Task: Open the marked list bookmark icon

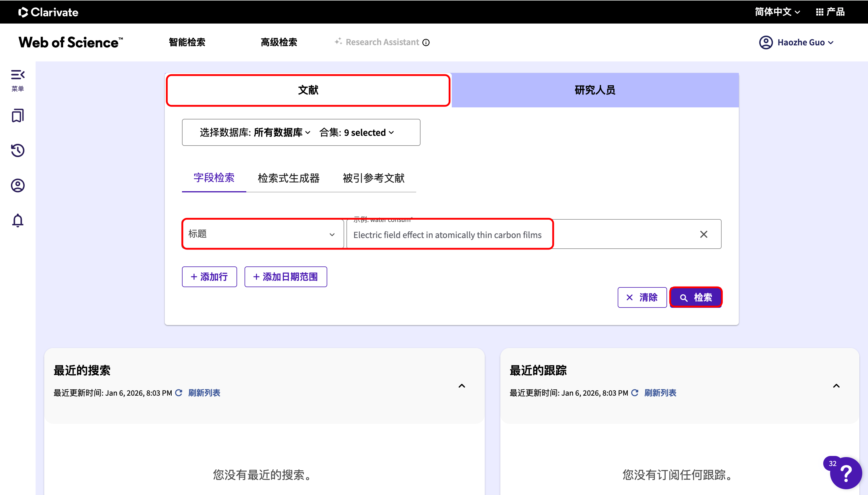Action: click(18, 116)
